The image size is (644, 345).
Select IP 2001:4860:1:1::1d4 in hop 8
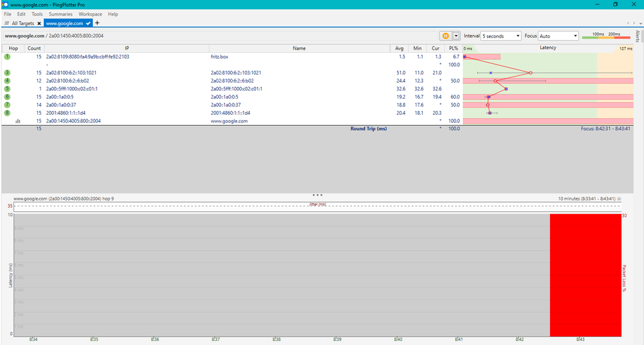[x=66, y=113]
